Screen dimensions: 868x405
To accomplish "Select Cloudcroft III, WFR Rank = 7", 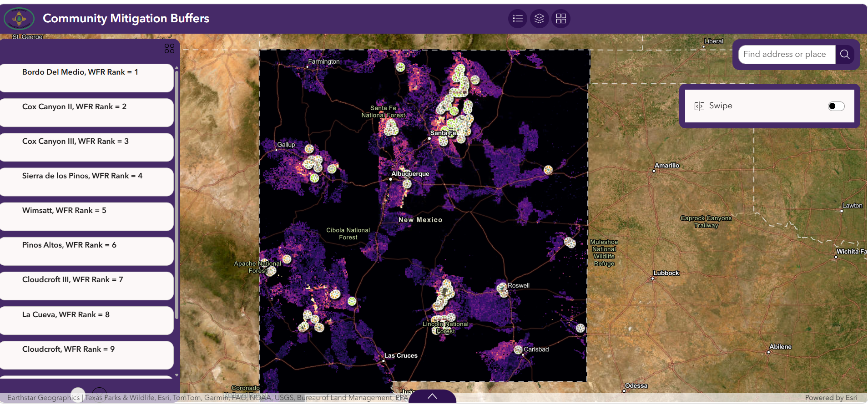I will tap(86, 285).
